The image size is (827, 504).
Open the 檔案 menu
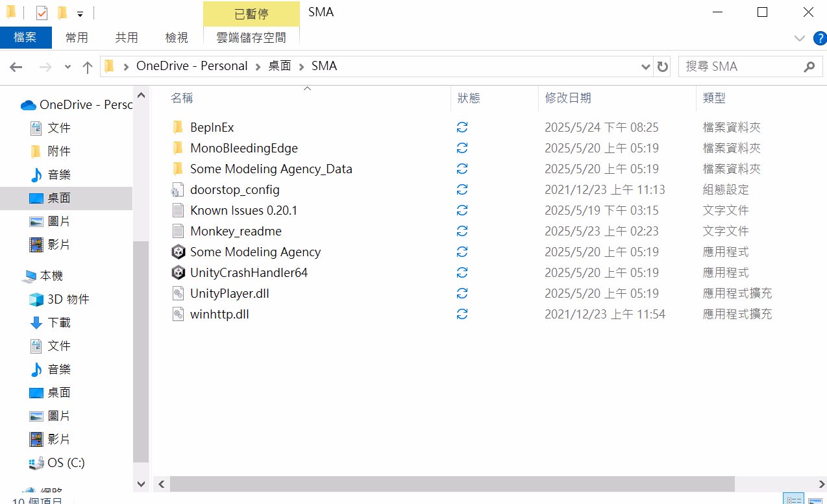point(25,38)
